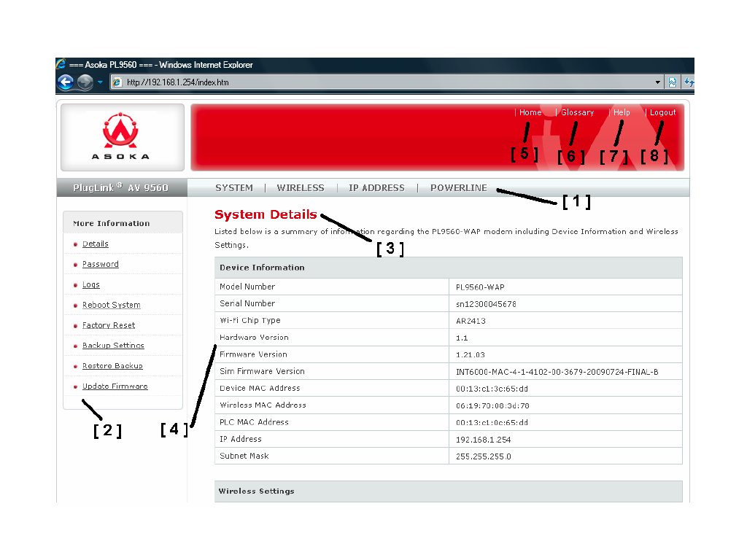The width and height of the screenshot is (747, 560).
Task: Click the refresh icon right of address bar
Action: tap(689, 82)
